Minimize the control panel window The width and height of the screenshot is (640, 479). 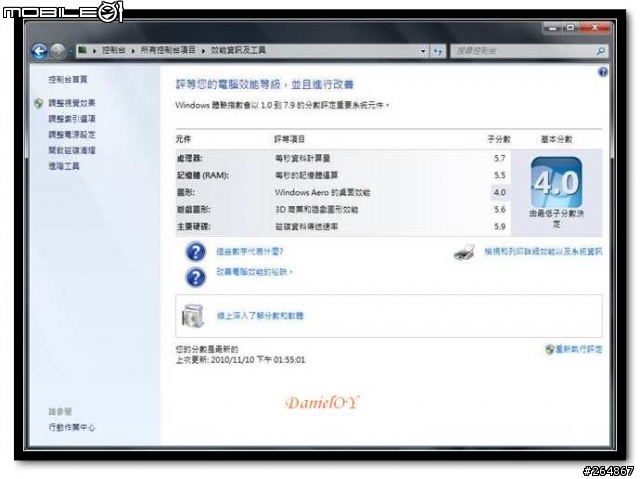553,28
